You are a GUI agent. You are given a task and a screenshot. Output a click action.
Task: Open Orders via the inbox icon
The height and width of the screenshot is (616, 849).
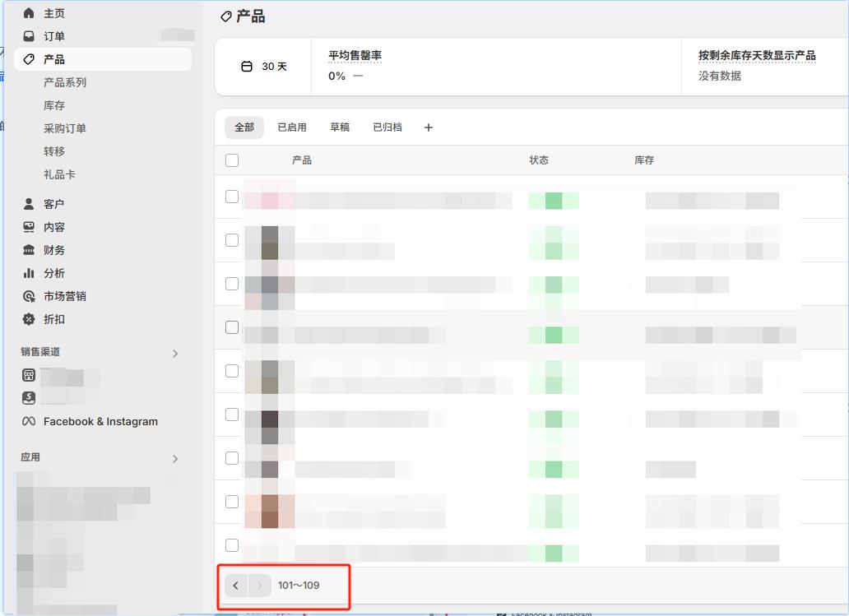(29, 36)
